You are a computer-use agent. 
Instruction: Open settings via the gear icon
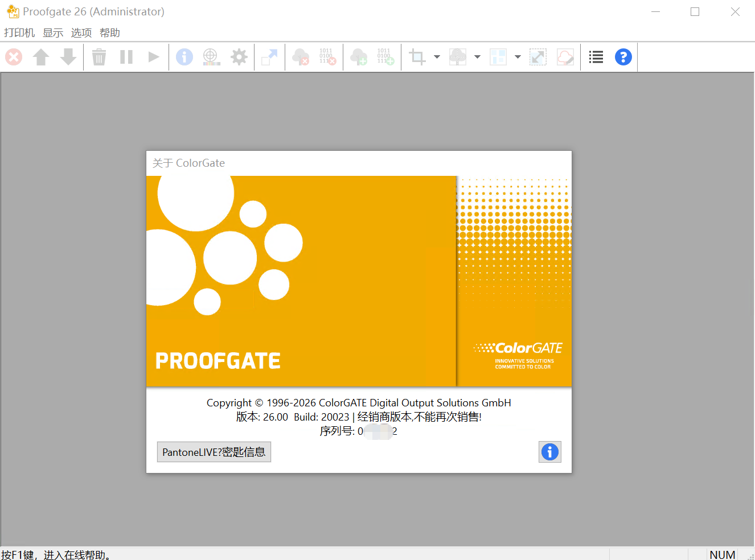[x=239, y=57]
